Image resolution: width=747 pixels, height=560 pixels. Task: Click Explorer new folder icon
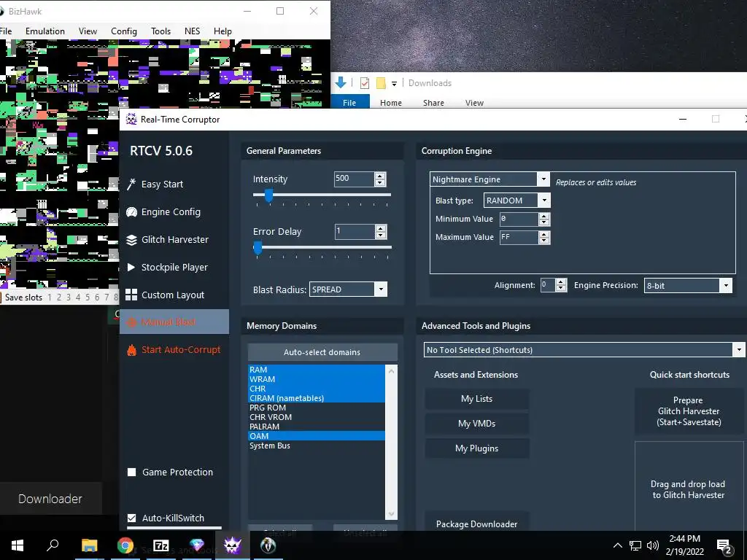click(381, 83)
